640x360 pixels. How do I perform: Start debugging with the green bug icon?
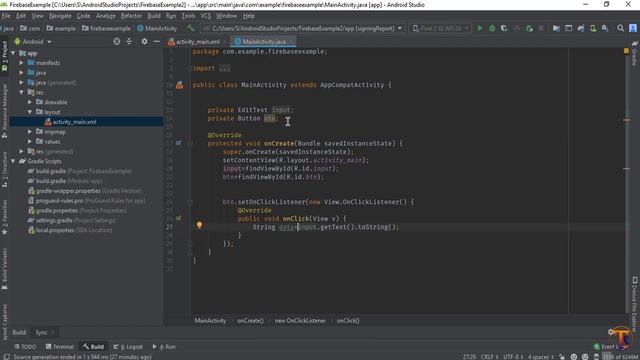point(492,28)
